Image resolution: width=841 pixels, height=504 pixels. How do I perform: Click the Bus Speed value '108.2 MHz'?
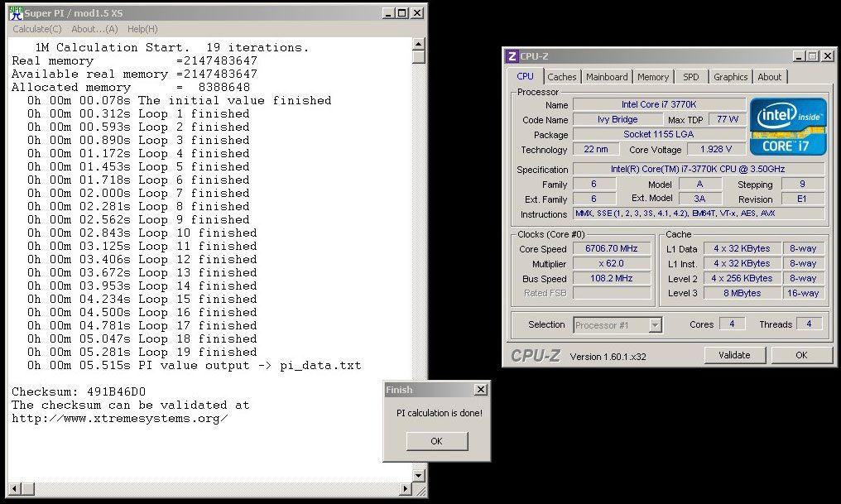612,278
